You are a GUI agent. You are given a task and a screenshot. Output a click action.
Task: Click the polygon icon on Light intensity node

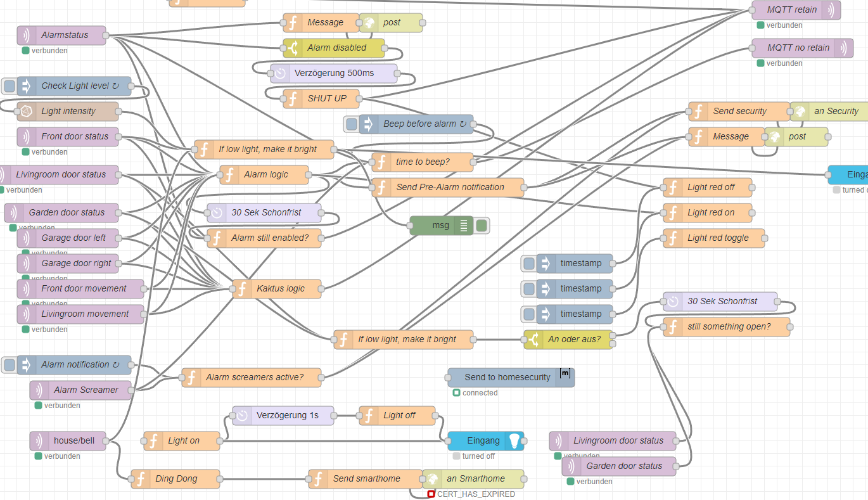click(27, 112)
